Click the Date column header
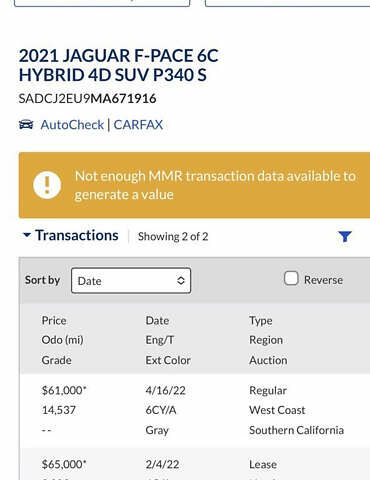This screenshot has height=480, width=370. point(157,321)
